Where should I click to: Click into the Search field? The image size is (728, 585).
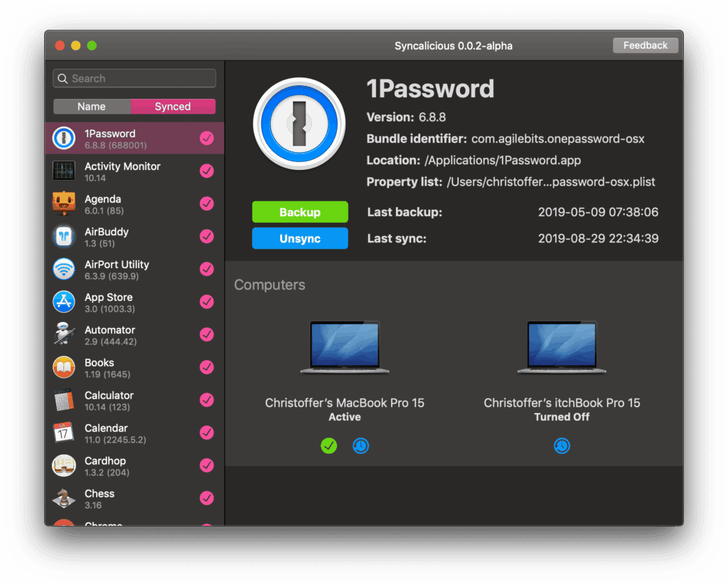134,78
